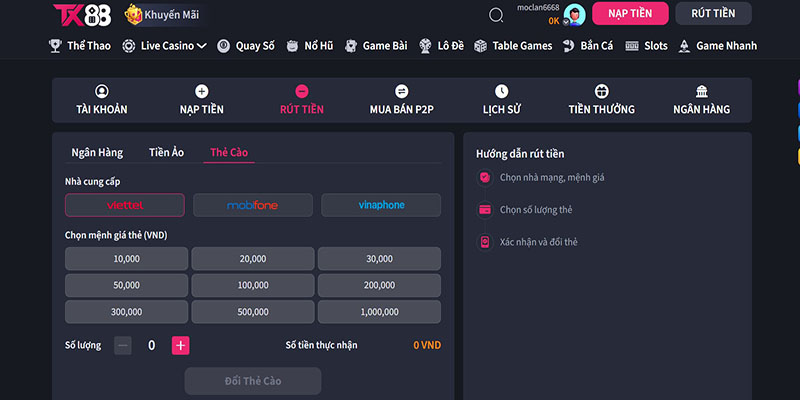Choose the 30,000 card denomination
The image size is (800, 400).
(380, 259)
